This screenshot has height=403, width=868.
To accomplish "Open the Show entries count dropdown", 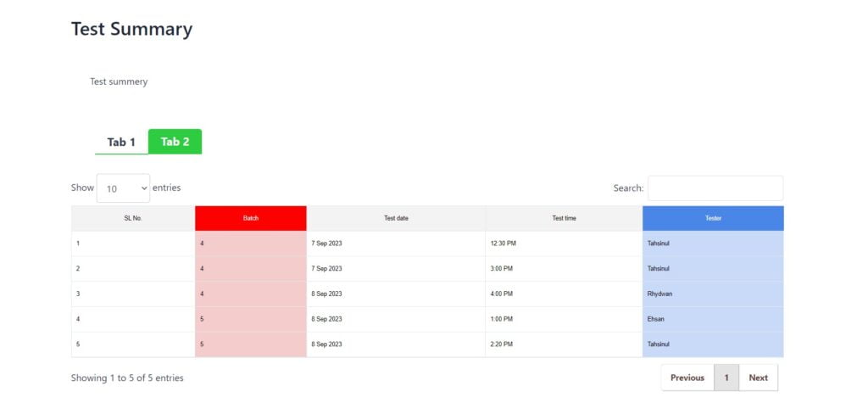I will [123, 188].
